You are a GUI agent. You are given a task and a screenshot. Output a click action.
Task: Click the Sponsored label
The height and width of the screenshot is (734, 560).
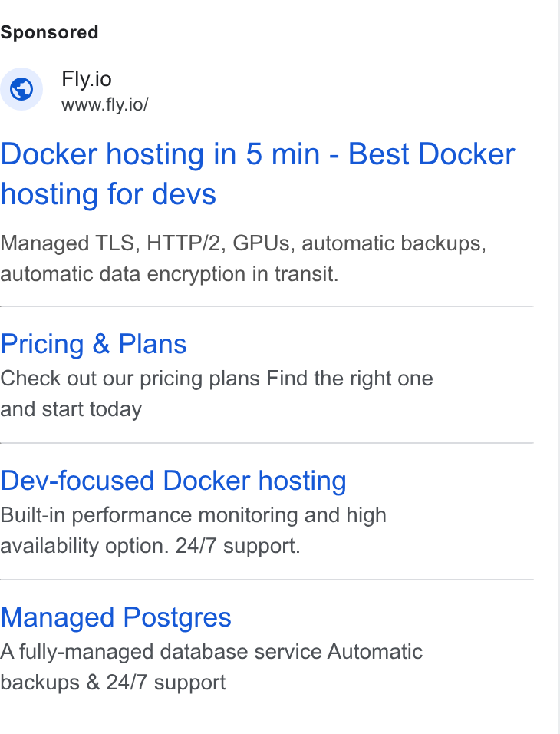(x=49, y=32)
